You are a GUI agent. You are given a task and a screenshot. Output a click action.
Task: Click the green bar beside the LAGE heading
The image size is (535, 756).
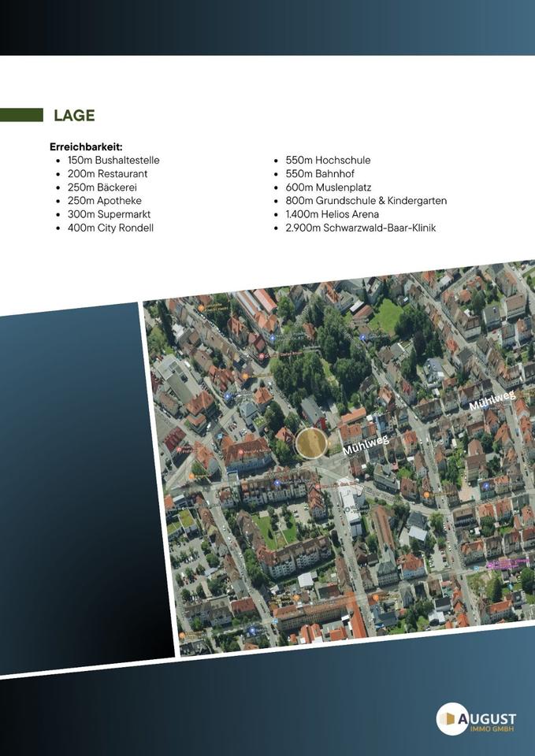(21, 115)
